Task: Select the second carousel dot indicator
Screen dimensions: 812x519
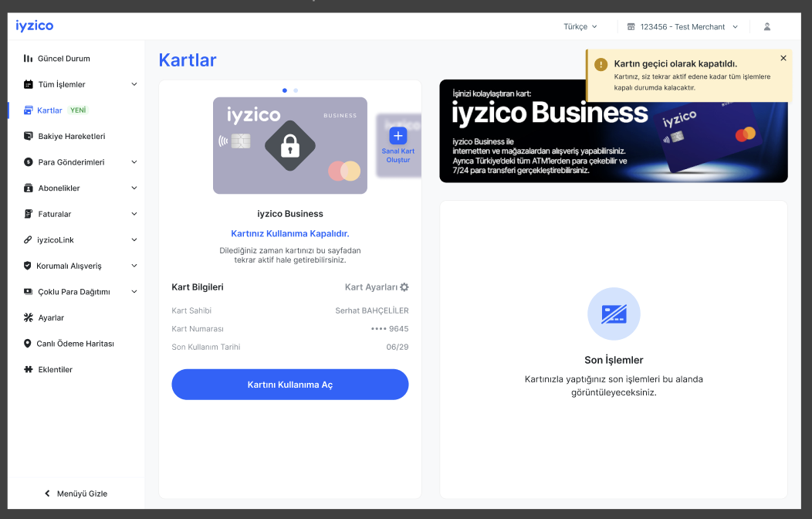Action: click(296, 90)
